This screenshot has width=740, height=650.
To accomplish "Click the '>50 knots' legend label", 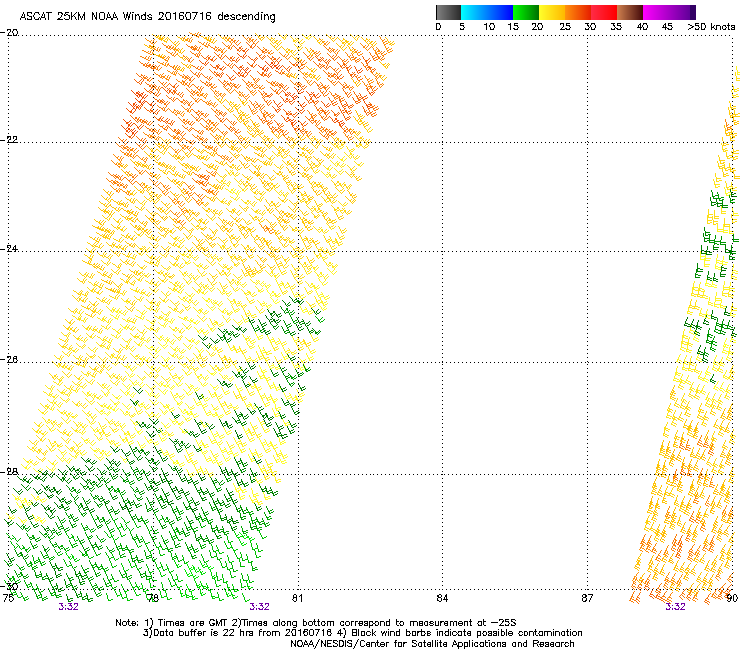I will coord(711,27).
